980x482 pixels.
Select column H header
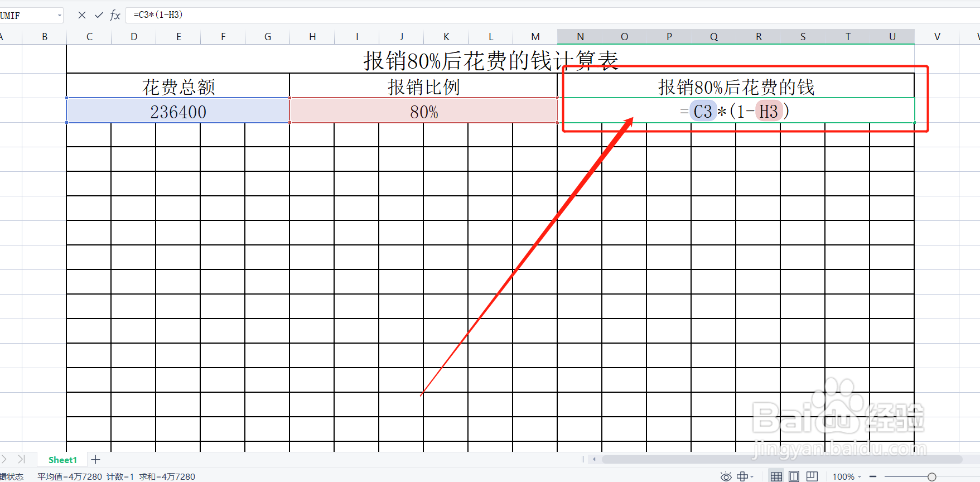pyautogui.click(x=312, y=37)
